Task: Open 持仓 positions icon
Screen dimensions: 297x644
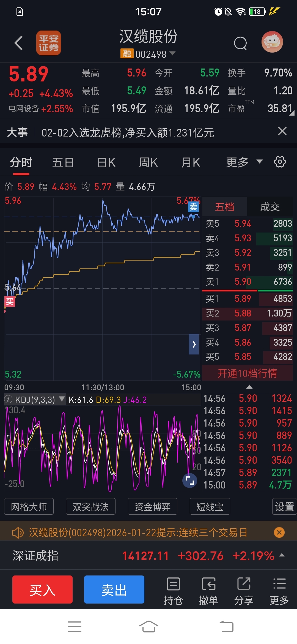Action: (173, 591)
